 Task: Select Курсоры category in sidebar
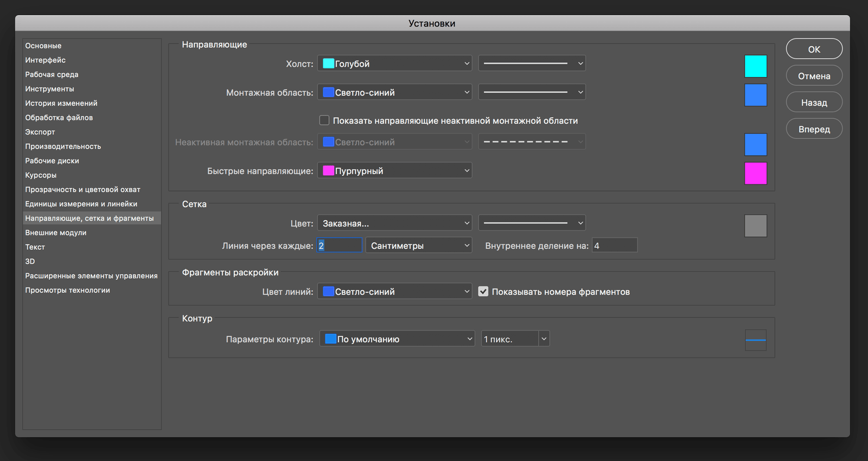point(41,175)
